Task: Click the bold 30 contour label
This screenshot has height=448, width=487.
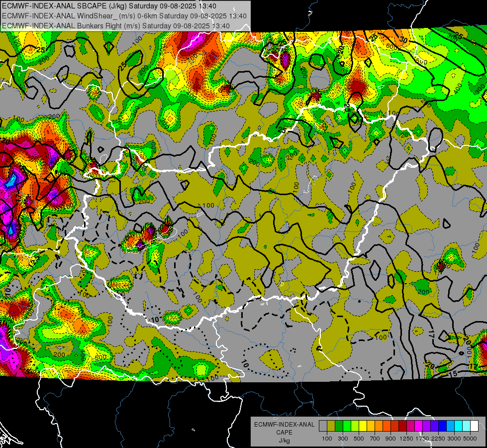Action: coord(403,40)
